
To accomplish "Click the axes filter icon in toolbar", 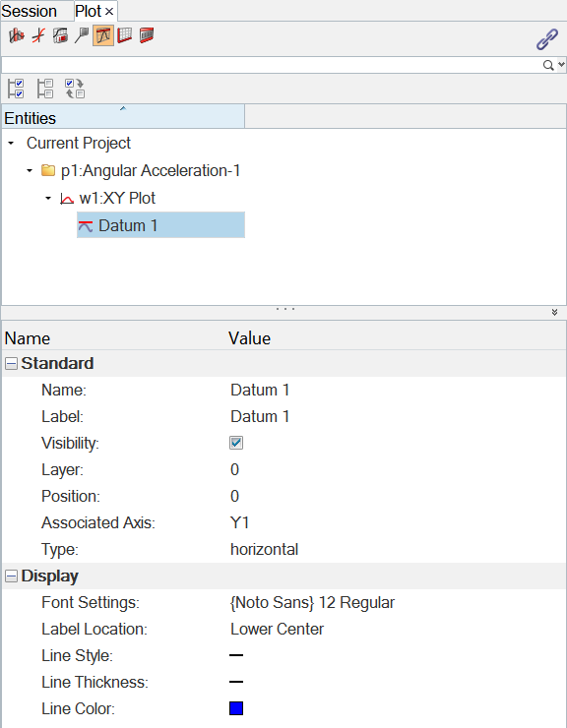I will coord(38,35).
